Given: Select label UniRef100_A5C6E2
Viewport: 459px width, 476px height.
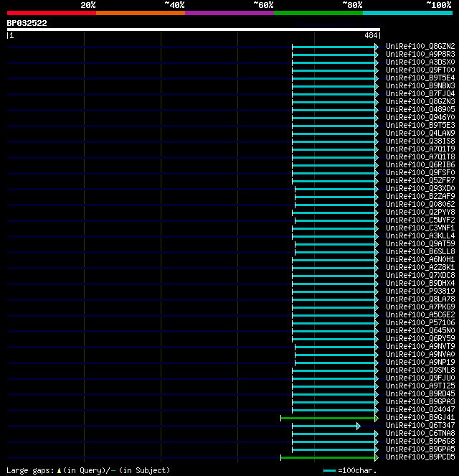Looking at the screenshot, I should coord(420,314).
